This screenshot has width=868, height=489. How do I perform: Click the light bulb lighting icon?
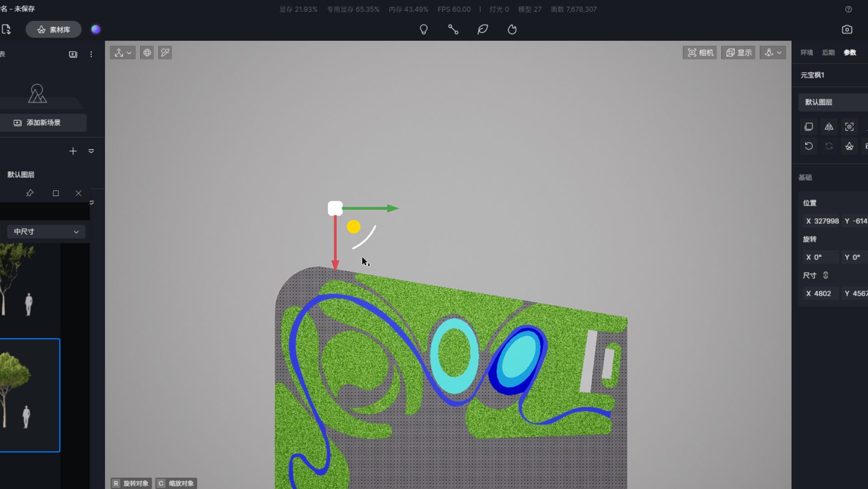point(424,29)
